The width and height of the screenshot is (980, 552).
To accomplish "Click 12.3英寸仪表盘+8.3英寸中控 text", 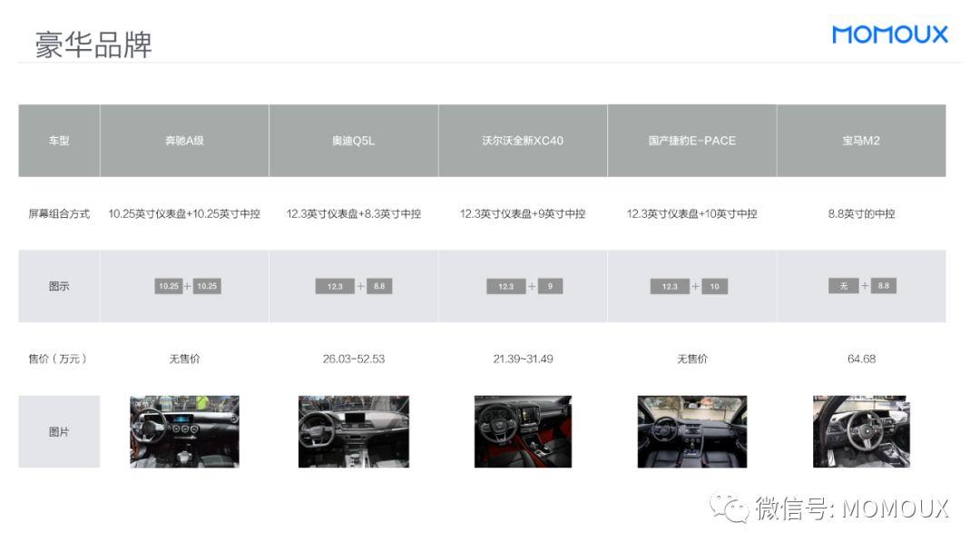I will (354, 213).
